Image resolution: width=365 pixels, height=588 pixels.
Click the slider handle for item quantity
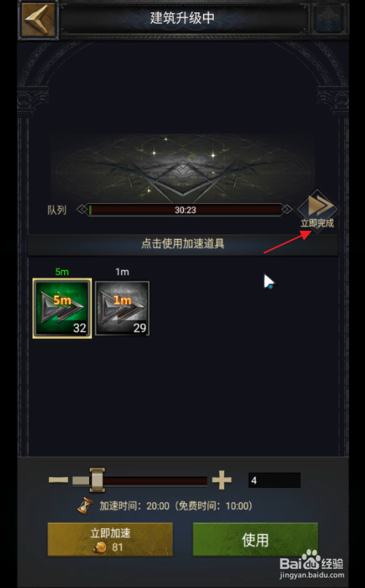97,480
